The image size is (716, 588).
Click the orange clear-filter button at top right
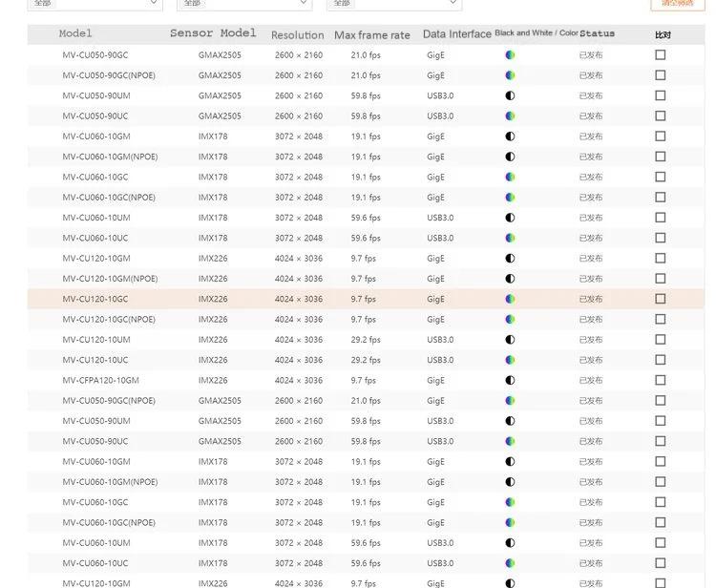(677, 4)
